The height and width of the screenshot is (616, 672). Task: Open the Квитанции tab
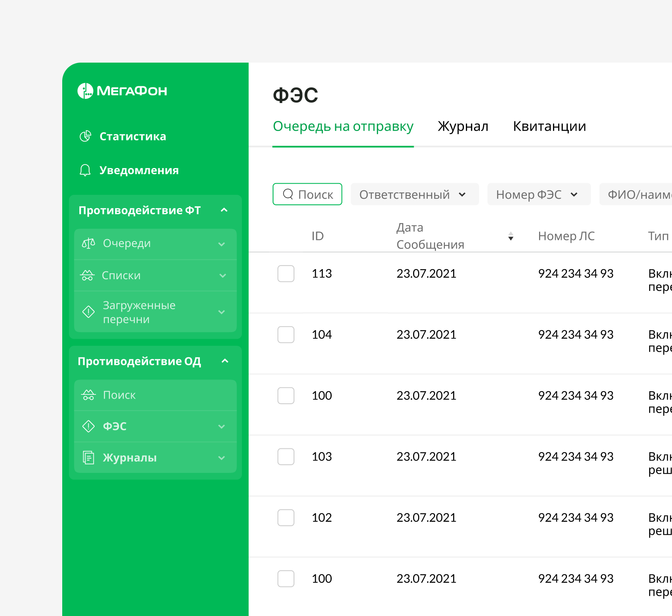coord(549,126)
